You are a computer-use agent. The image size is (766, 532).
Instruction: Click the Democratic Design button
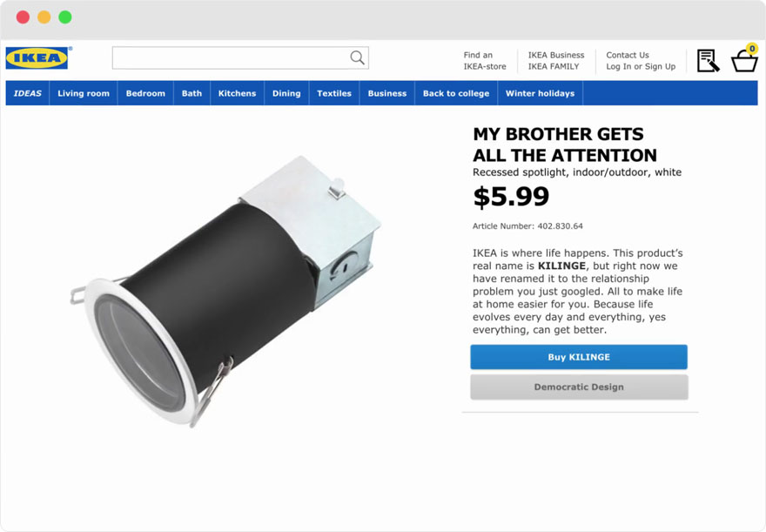579,387
